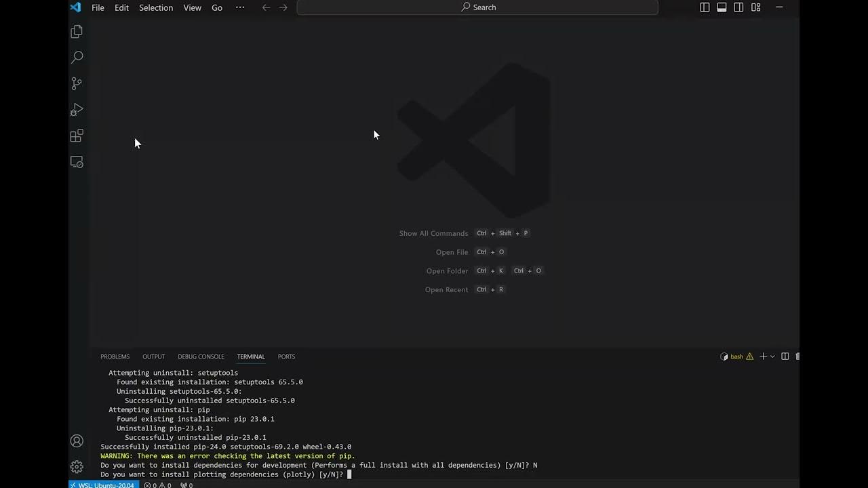868x488 pixels.
Task: Open the Manage gear icon
Action: [x=77, y=467]
